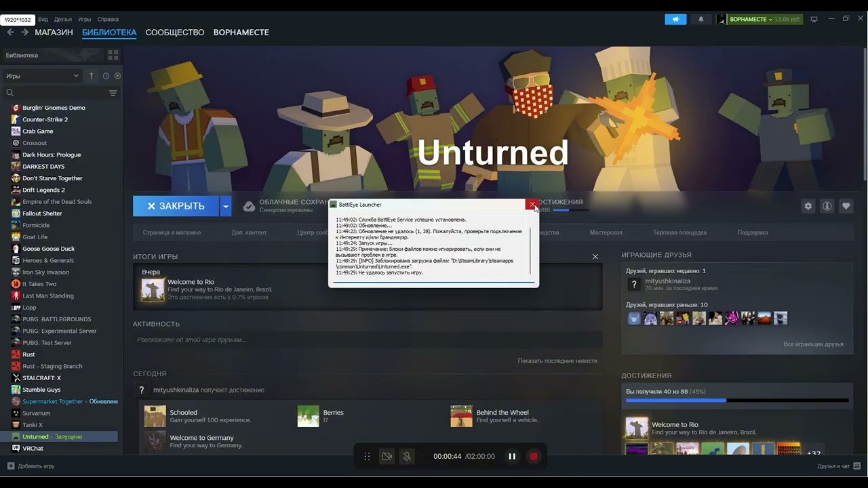Select Counter-Strike 2 in library
Image resolution: width=868 pixels, height=488 pixels.
pos(45,119)
